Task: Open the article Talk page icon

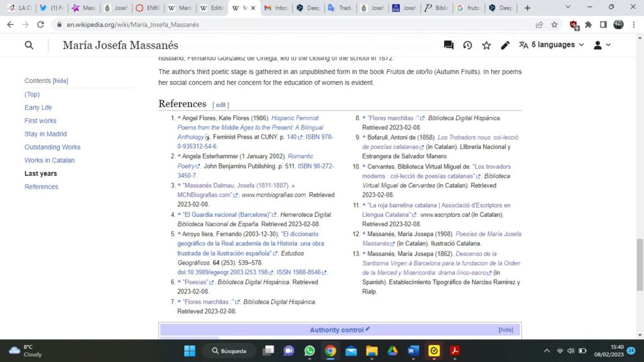Action: point(448,45)
